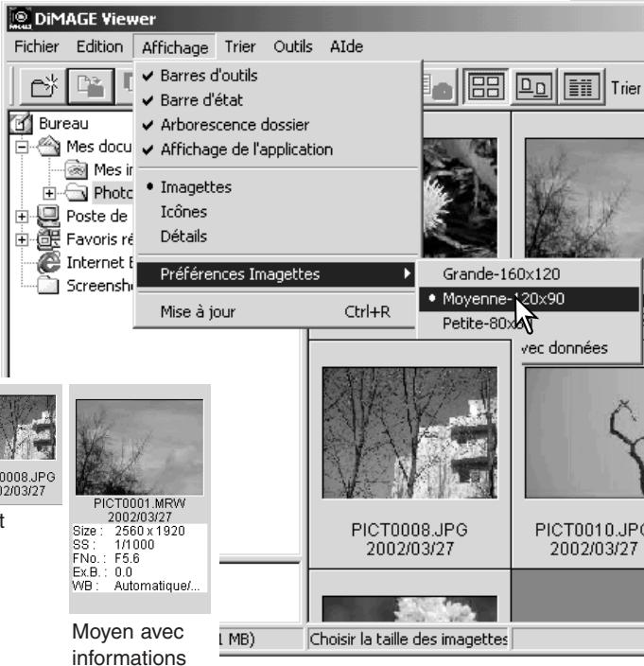Select the avec données submenu entry
This screenshot has width=644, height=666.
tap(565, 348)
